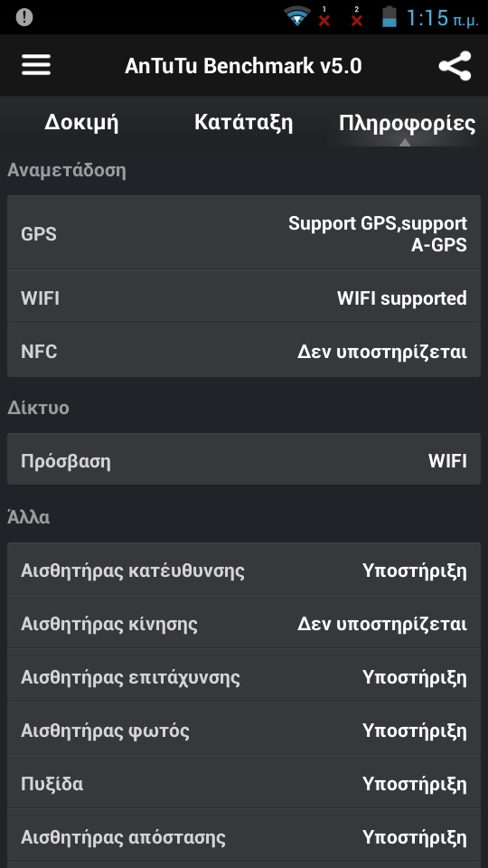The width and height of the screenshot is (488, 868).
Task: Select the WIFI supported row
Action: [244, 297]
